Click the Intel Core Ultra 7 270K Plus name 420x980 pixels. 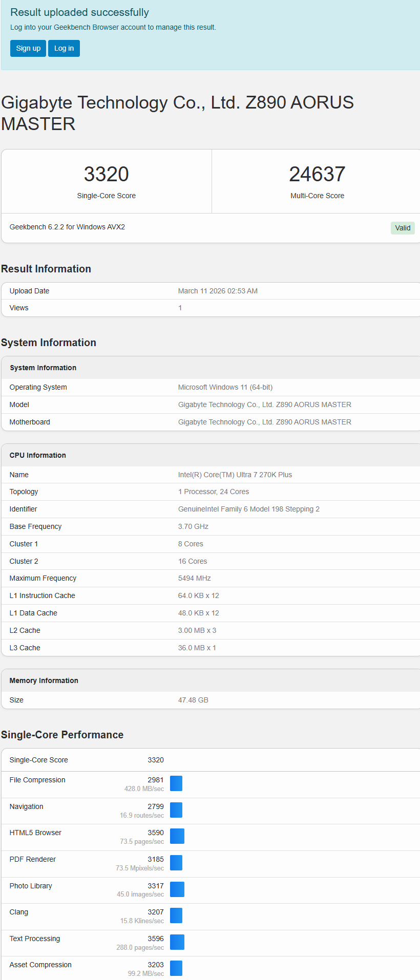click(235, 475)
